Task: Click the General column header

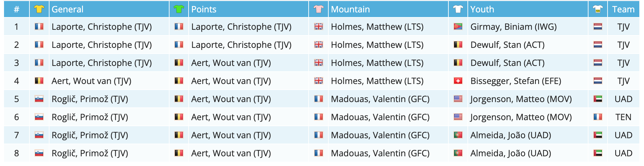Action: click(68, 9)
